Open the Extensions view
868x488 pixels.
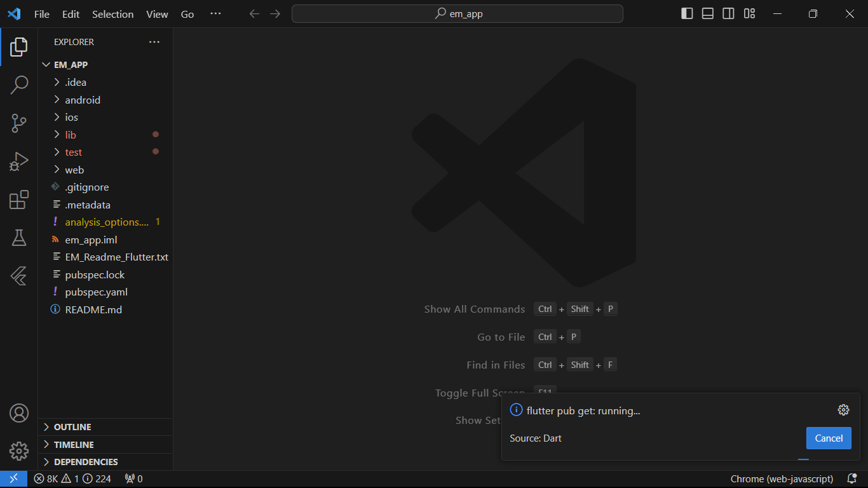coord(19,200)
